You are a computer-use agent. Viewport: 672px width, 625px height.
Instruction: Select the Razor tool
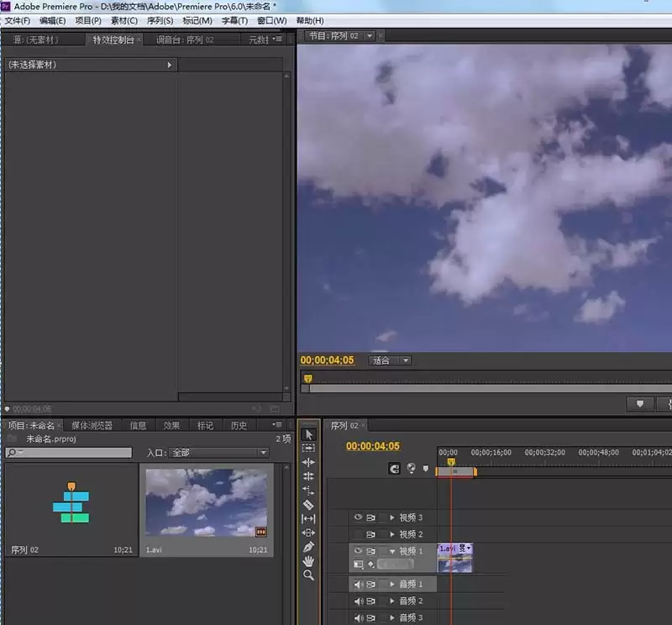click(x=308, y=505)
